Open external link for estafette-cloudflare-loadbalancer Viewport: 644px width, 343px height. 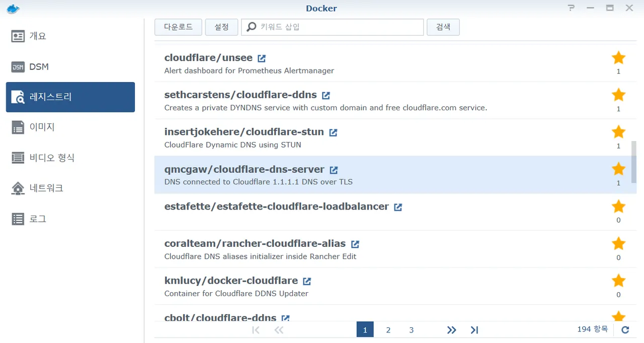pyautogui.click(x=398, y=207)
